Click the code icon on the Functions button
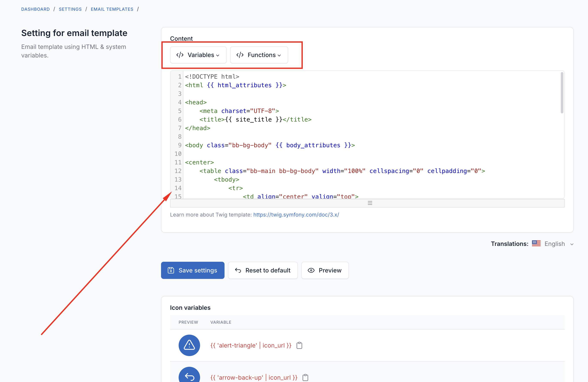Image resolution: width=588 pixels, height=382 pixels. pos(240,55)
